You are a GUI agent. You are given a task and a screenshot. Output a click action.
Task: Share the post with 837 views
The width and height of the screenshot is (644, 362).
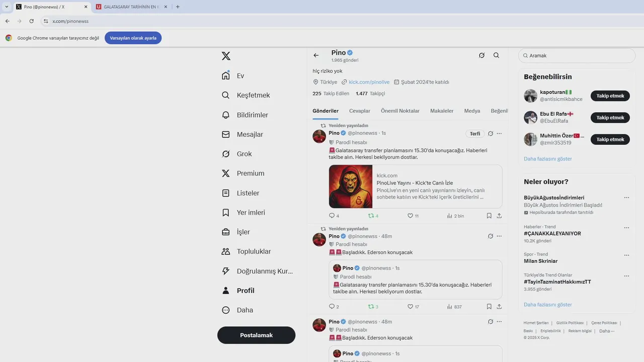click(x=499, y=307)
